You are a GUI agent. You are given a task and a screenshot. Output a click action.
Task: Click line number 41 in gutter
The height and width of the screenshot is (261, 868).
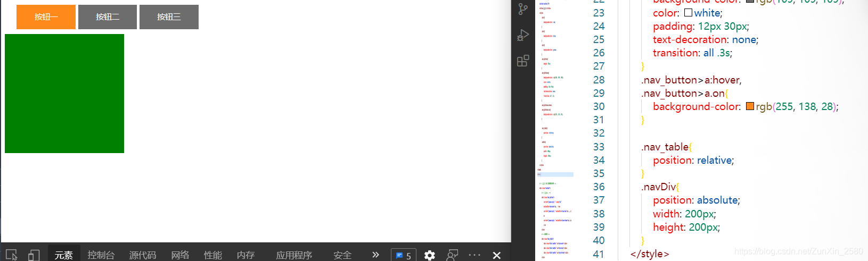click(599, 254)
